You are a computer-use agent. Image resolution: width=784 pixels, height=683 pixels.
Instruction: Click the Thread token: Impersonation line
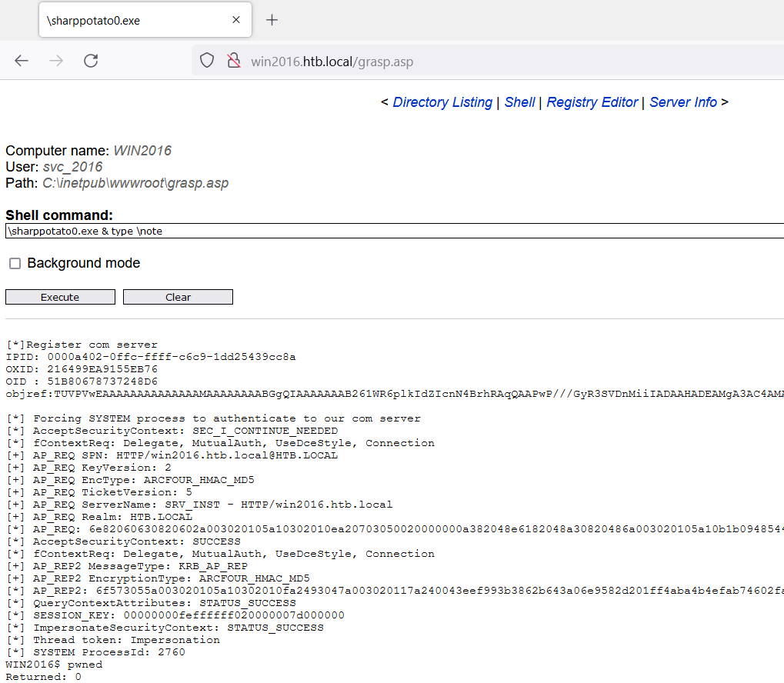[x=113, y=640]
